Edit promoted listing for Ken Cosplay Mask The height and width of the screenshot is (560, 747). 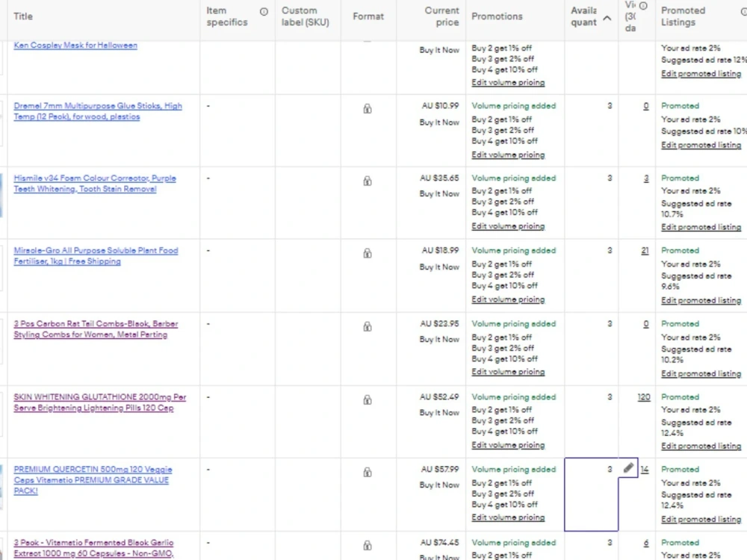tap(701, 74)
